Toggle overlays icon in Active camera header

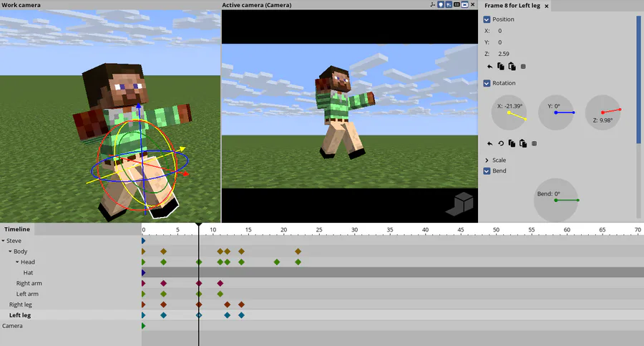[x=464, y=4]
